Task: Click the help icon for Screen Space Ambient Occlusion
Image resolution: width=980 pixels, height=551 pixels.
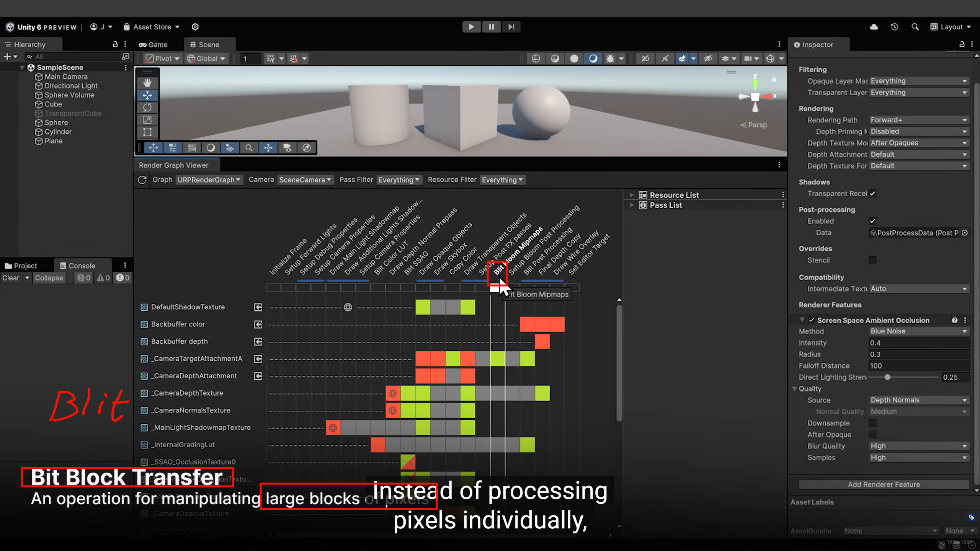Action: [955, 320]
